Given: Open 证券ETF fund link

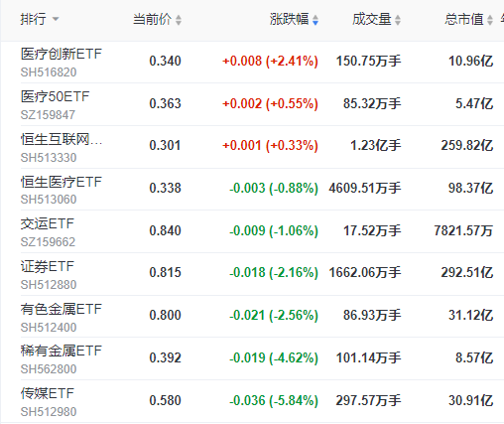Looking at the screenshot, I should [x=48, y=266].
